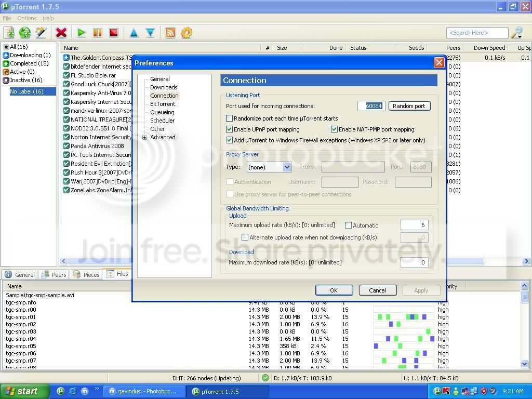This screenshot has width=532, height=399.
Task: Select Scheduler in Preferences tree
Action: tap(163, 121)
